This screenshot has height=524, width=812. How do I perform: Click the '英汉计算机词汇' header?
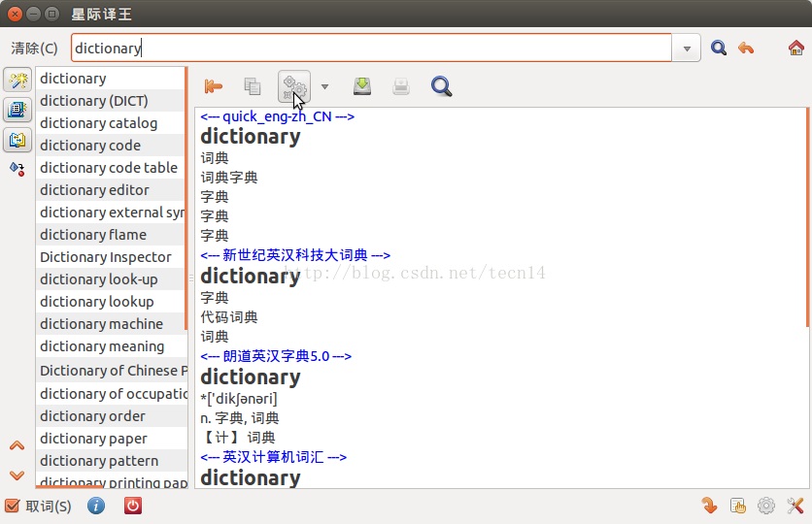[x=274, y=457]
